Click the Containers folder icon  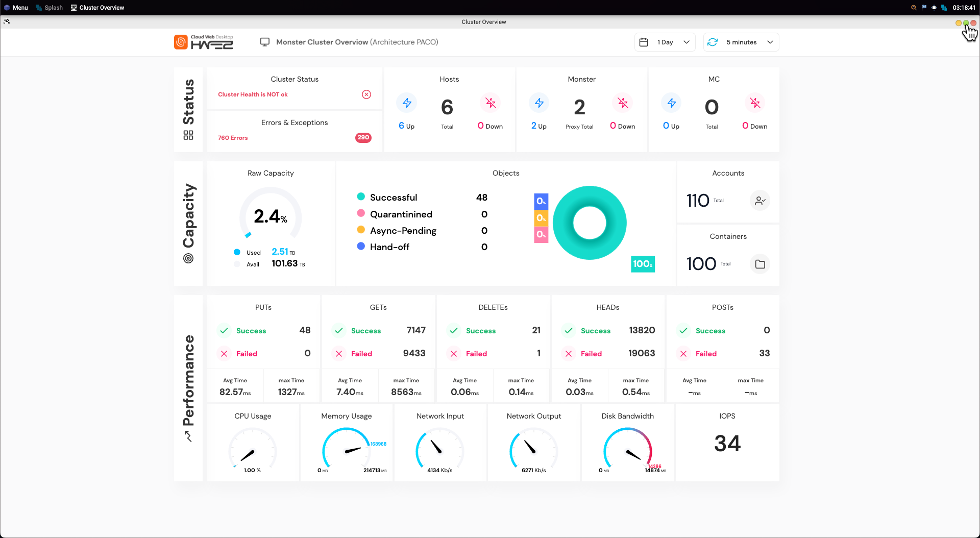(760, 264)
